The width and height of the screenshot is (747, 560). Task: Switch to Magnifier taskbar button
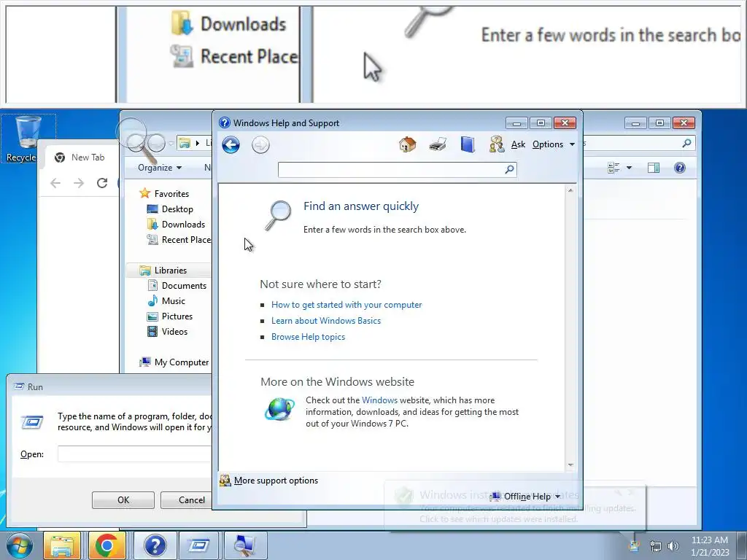tap(244, 545)
